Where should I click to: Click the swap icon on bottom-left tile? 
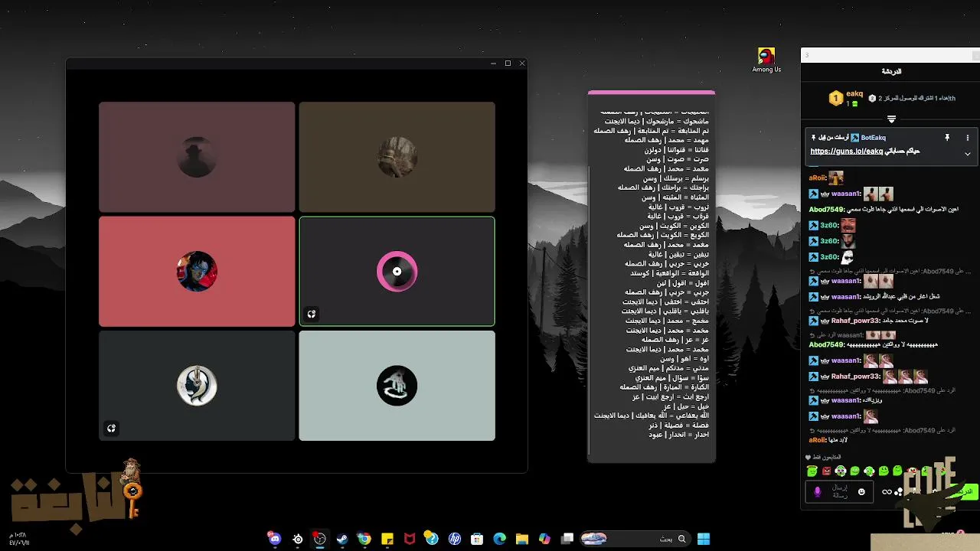(x=111, y=429)
